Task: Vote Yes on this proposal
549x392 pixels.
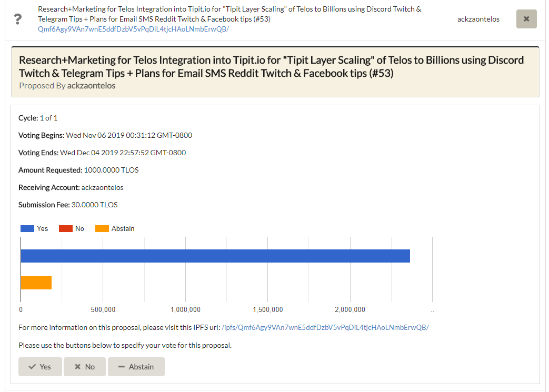Action: (40, 366)
